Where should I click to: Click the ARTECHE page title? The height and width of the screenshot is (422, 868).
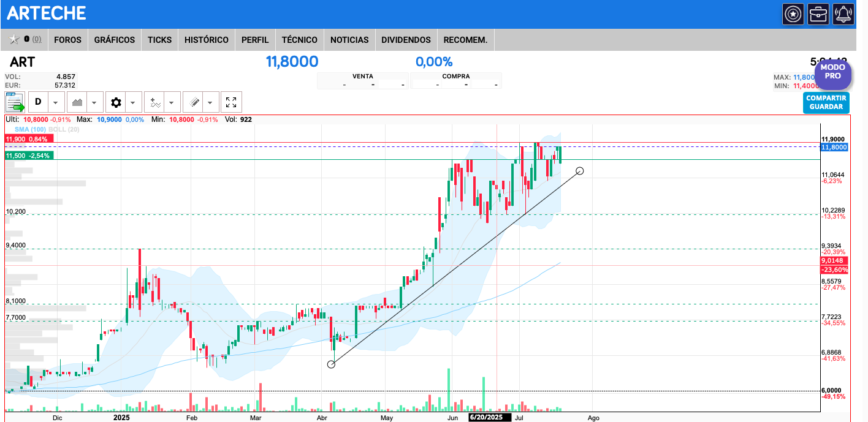(x=47, y=13)
